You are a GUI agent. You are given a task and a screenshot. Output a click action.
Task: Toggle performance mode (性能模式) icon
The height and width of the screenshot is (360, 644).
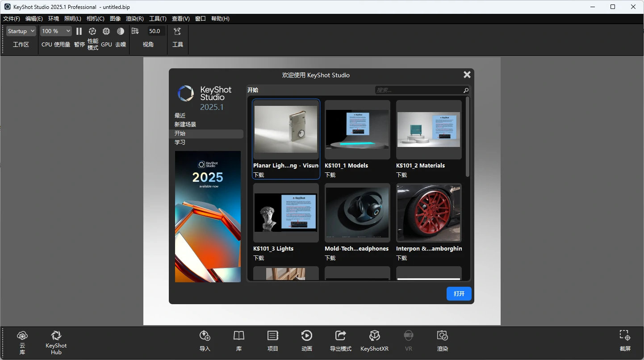coord(92,31)
